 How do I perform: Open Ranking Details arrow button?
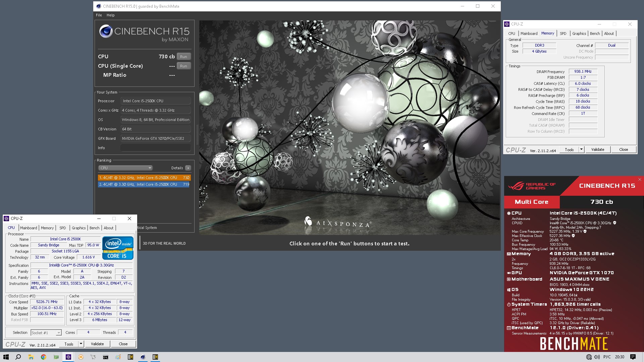click(188, 168)
